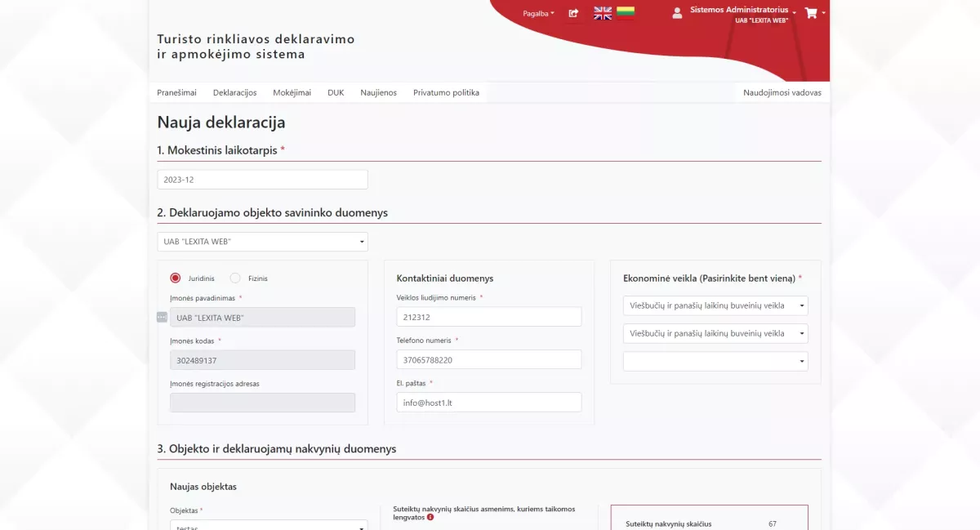Open the DUK navigation item

[x=336, y=92]
